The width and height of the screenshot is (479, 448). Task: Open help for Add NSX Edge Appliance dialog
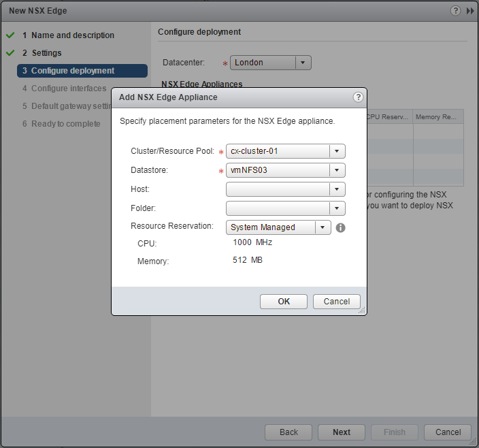click(358, 97)
